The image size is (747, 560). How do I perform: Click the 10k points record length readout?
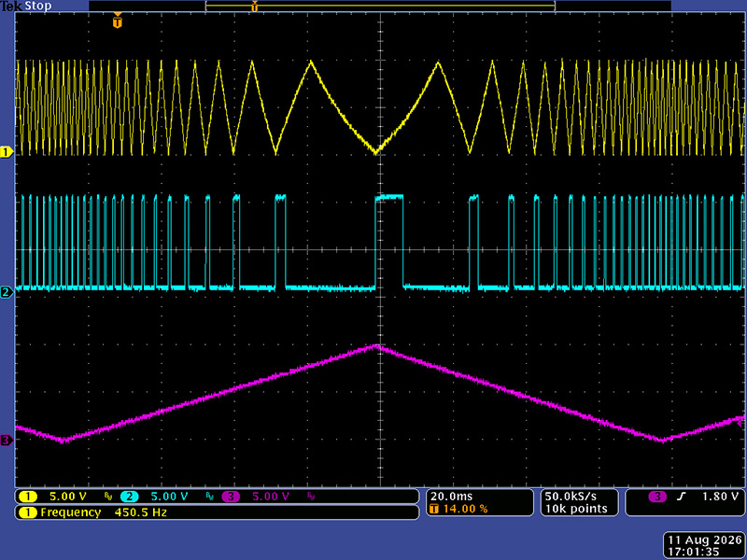pyautogui.click(x=576, y=509)
